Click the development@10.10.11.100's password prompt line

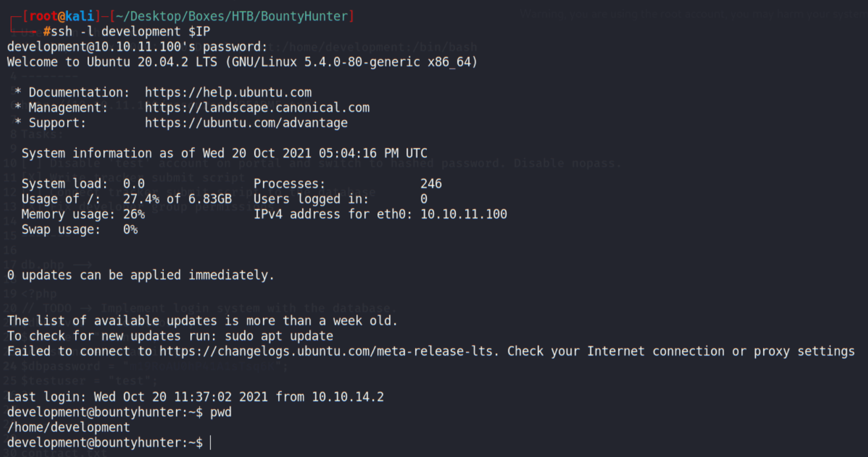[137, 47]
